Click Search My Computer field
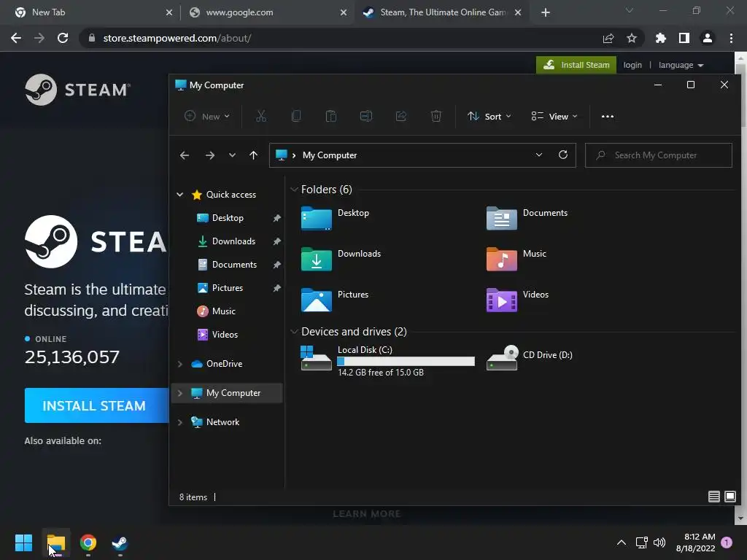 (659, 155)
